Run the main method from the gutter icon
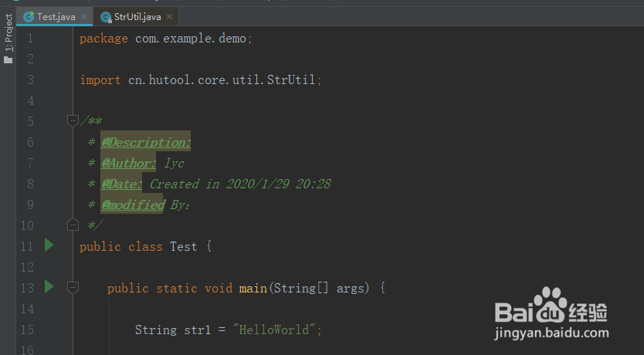644x355 pixels. click(49, 286)
